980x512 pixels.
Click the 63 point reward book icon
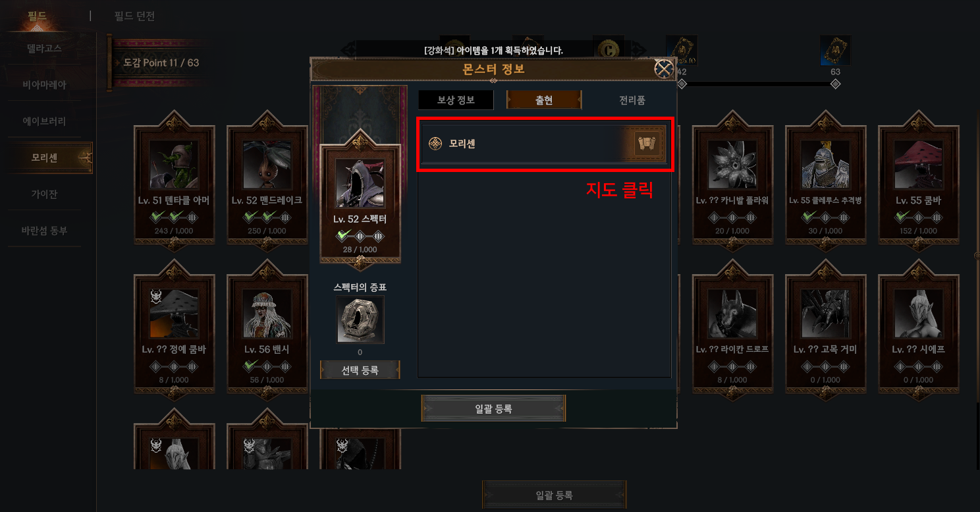point(835,51)
